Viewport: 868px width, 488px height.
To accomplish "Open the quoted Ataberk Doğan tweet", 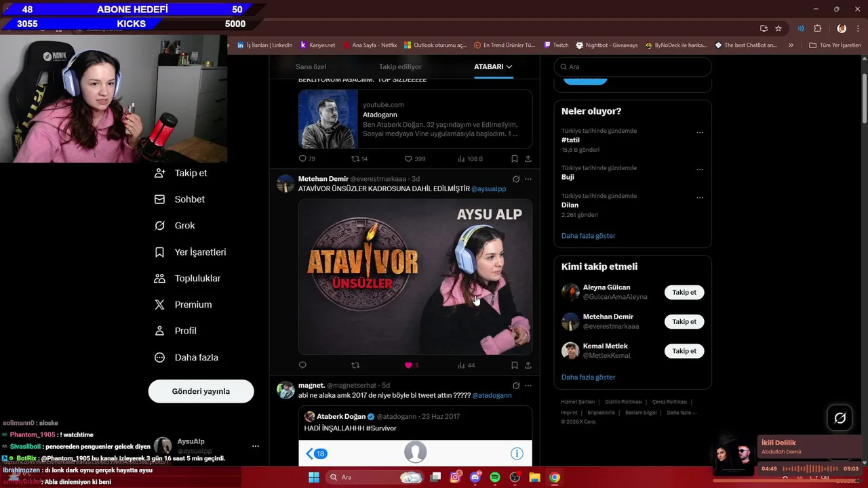I will (x=415, y=436).
